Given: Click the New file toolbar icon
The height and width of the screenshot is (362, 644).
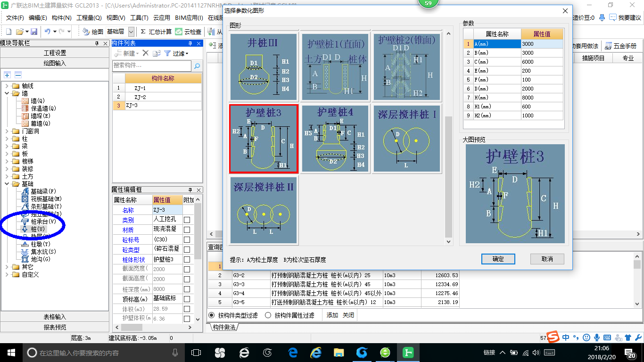Looking at the screenshot, I should [x=9, y=32].
